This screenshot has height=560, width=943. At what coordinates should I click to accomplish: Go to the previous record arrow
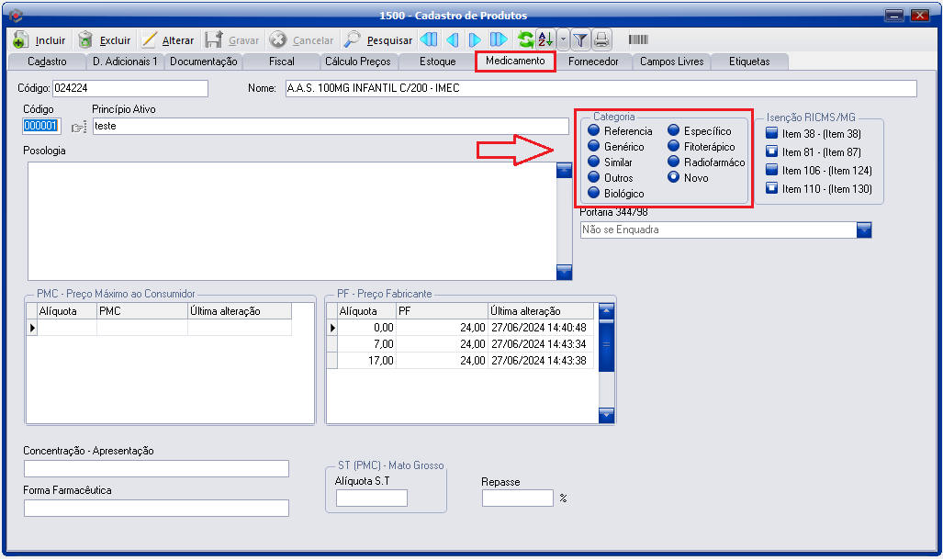tap(452, 40)
